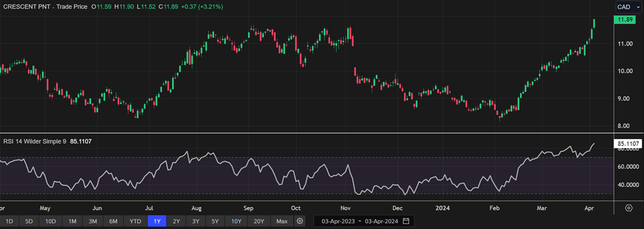Choose the 3Y time range

point(196,221)
